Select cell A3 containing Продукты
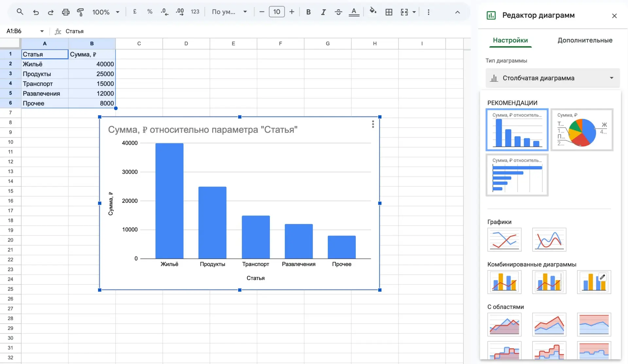 [x=45, y=74]
